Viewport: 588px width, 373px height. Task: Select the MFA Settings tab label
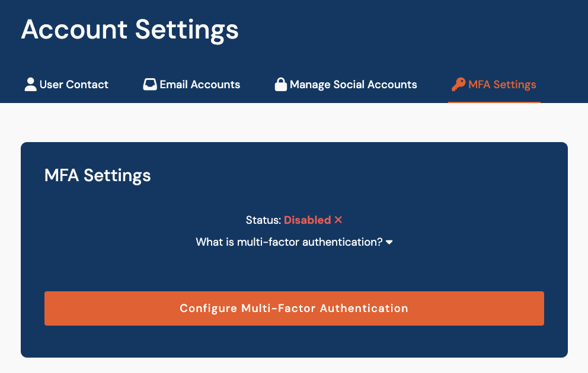point(502,84)
